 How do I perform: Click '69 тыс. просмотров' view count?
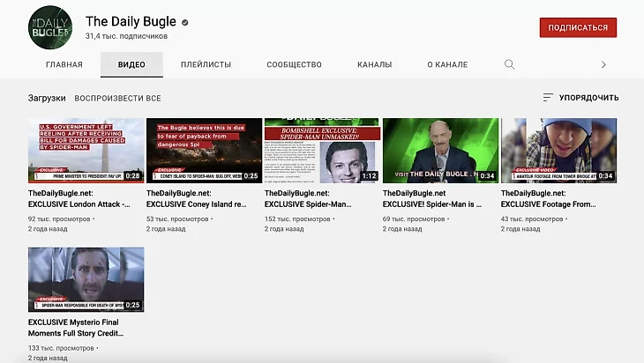[414, 219]
